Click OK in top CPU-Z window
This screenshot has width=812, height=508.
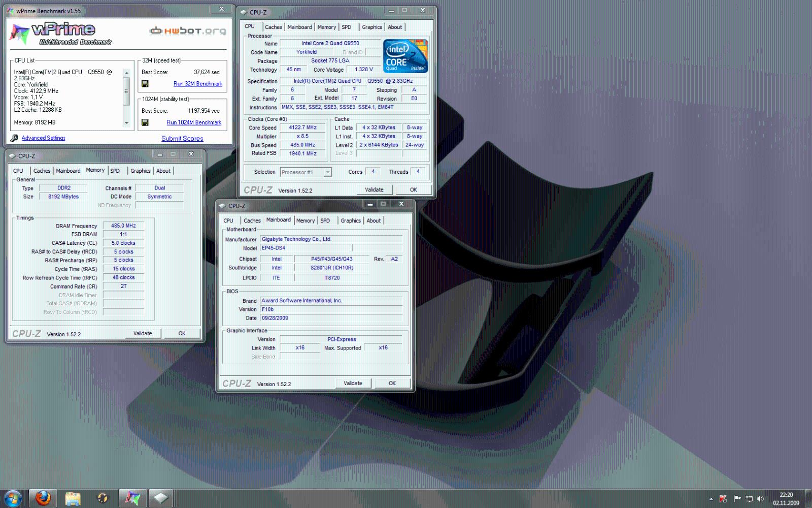point(414,190)
